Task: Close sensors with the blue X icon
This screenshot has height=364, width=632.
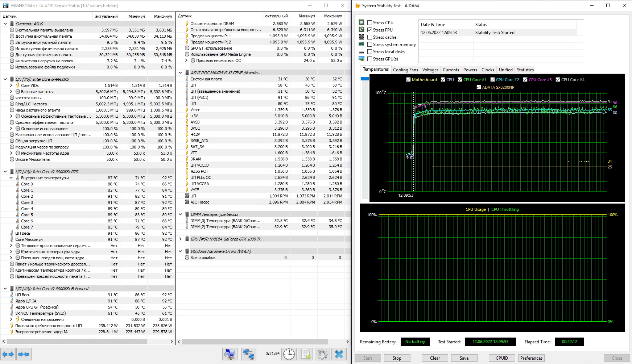Action: click(339, 354)
